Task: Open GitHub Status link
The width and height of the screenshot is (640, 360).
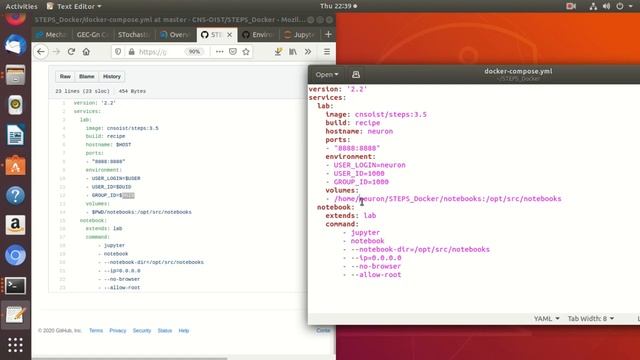Action: coord(164,331)
